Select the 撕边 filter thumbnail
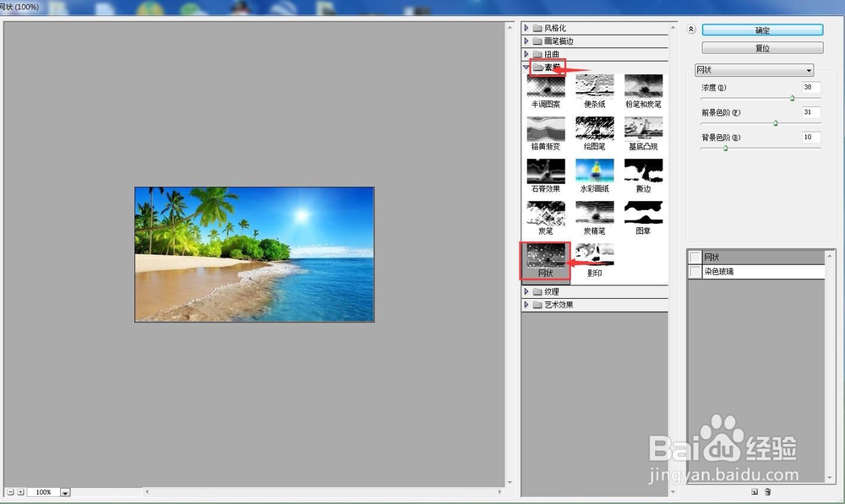This screenshot has height=504, width=845. pyautogui.click(x=643, y=171)
